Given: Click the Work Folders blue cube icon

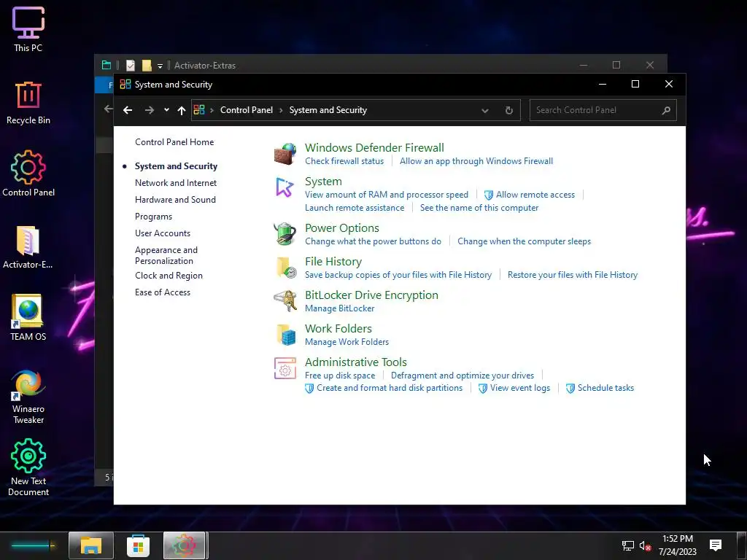Looking at the screenshot, I should point(286,334).
